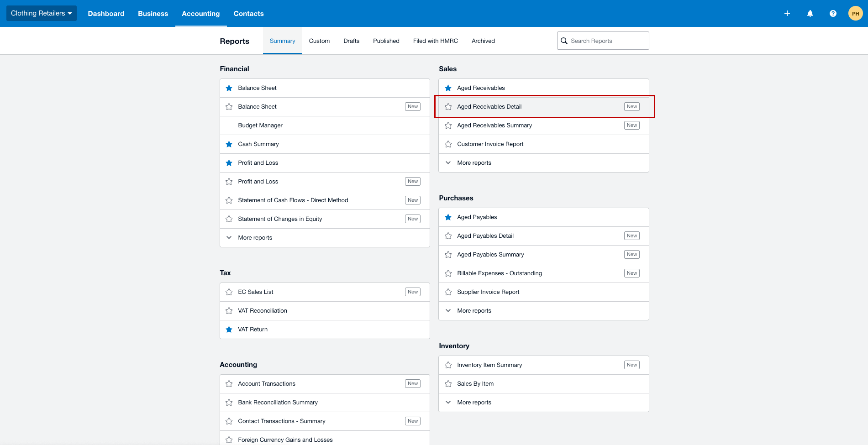Open the Filed with HMRC tab
The width and height of the screenshot is (868, 445).
(x=436, y=41)
